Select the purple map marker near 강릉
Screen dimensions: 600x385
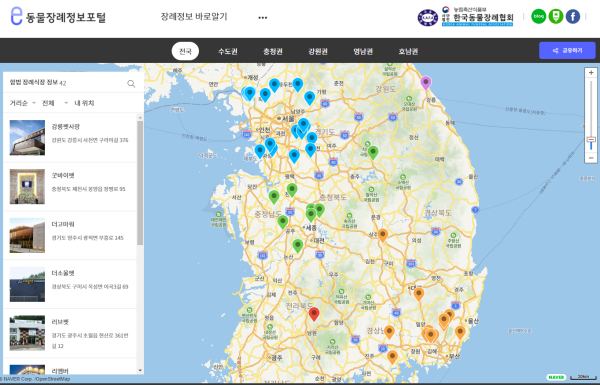(x=426, y=82)
